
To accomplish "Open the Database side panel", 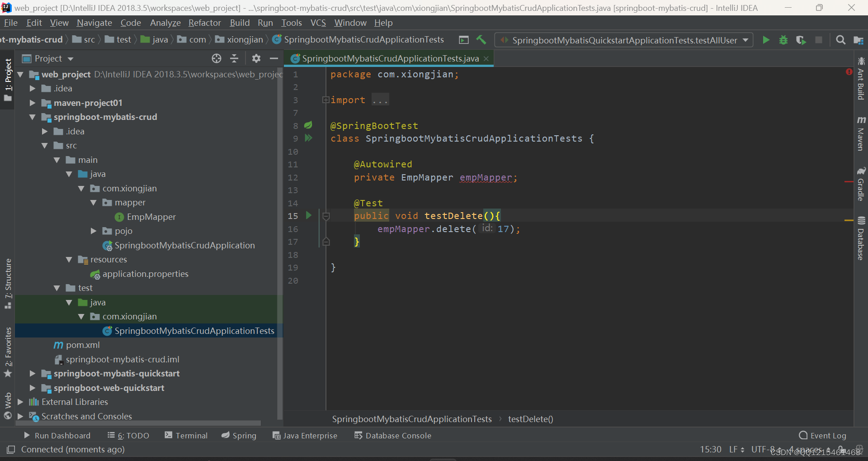I will (861, 238).
